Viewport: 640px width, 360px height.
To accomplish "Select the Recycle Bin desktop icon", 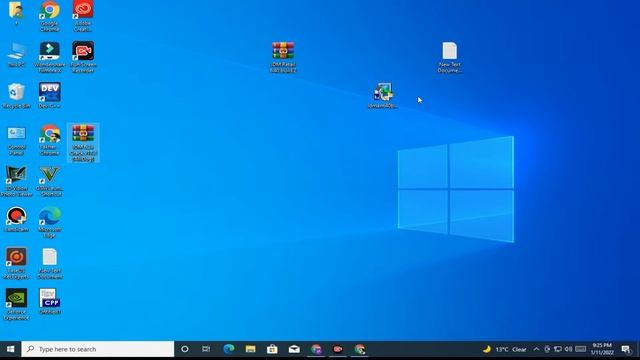I will pyautogui.click(x=16, y=96).
